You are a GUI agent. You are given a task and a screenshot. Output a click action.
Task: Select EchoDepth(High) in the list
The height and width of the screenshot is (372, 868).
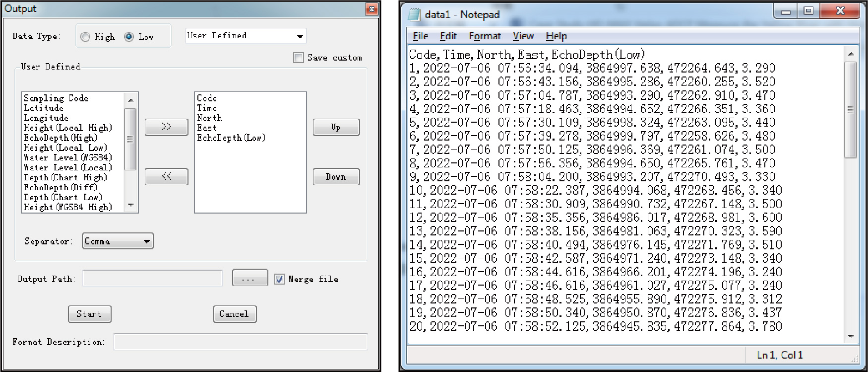point(61,138)
